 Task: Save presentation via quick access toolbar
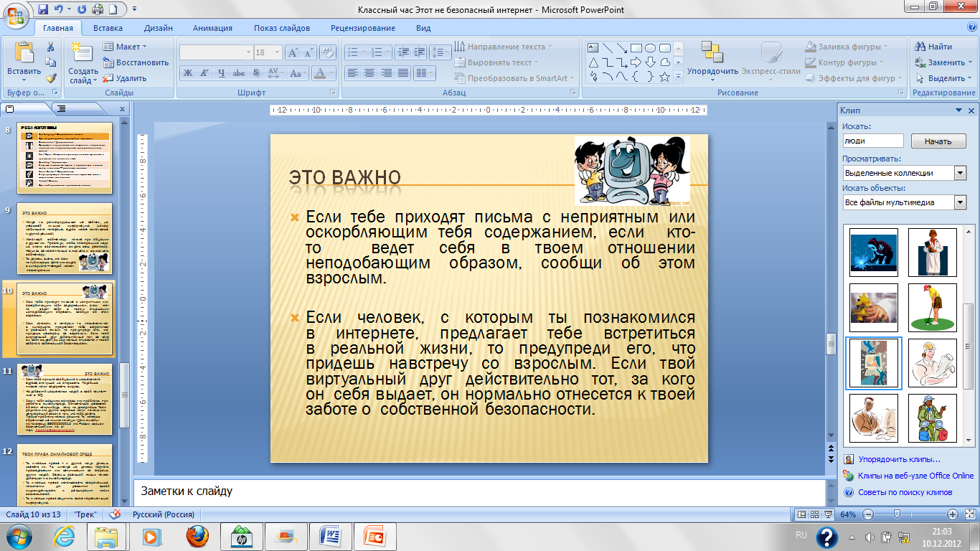[43, 9]
